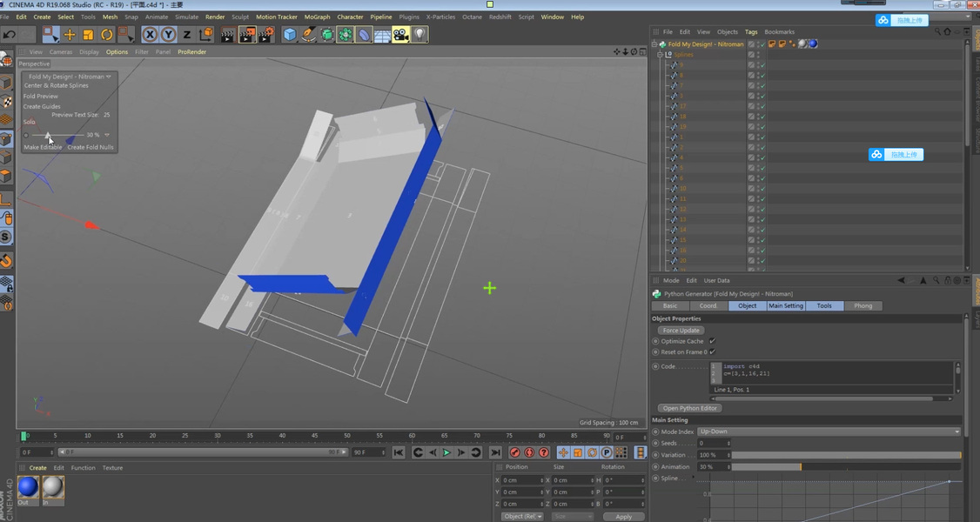The width and height of the screenshot is (980, 522).
Task: Switch to the Phong tab
Action: 863,306
